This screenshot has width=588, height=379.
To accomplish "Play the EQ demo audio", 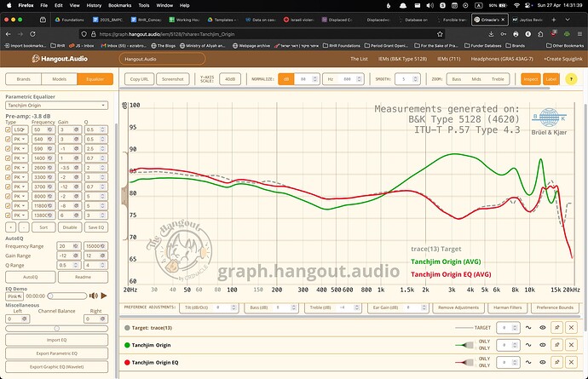I will coord(104,296).
